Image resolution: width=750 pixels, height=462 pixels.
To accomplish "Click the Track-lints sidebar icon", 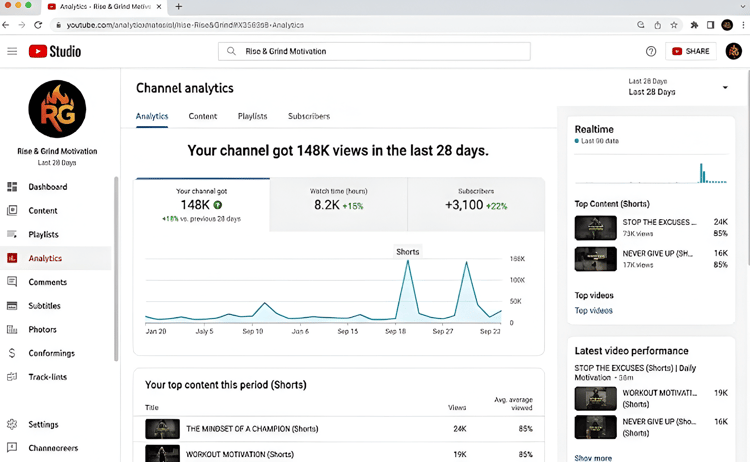I will (x=12, y=376).
